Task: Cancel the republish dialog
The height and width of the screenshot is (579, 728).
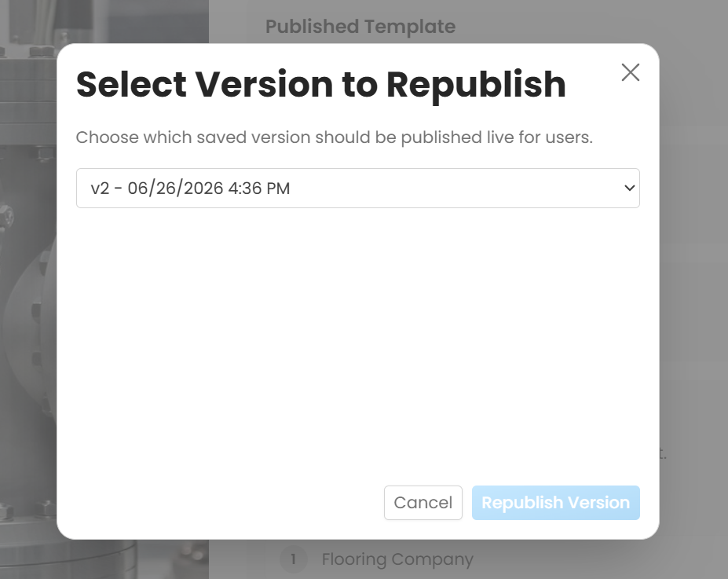Action: 423,503
